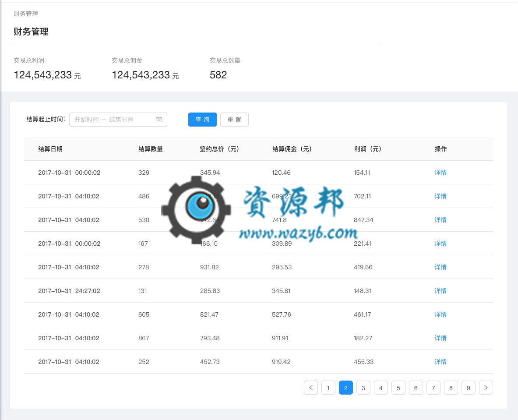The image size is (518, 420).
Task: Open 详情 for row with quantity 278
Action: (440, 267)
